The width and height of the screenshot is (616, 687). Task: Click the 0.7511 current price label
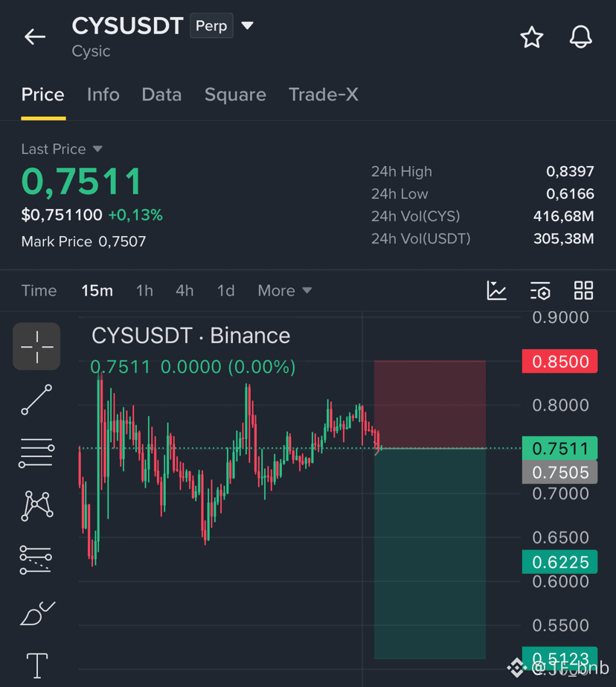coord(560,448)
